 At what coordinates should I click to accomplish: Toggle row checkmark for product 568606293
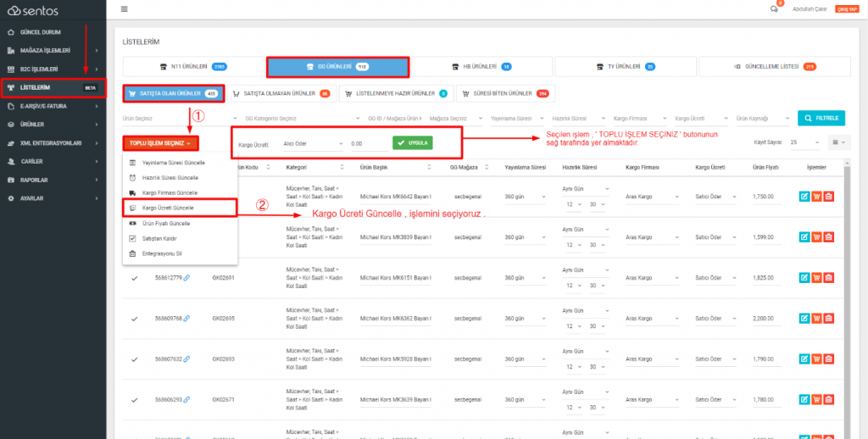(x=134, y=398)
